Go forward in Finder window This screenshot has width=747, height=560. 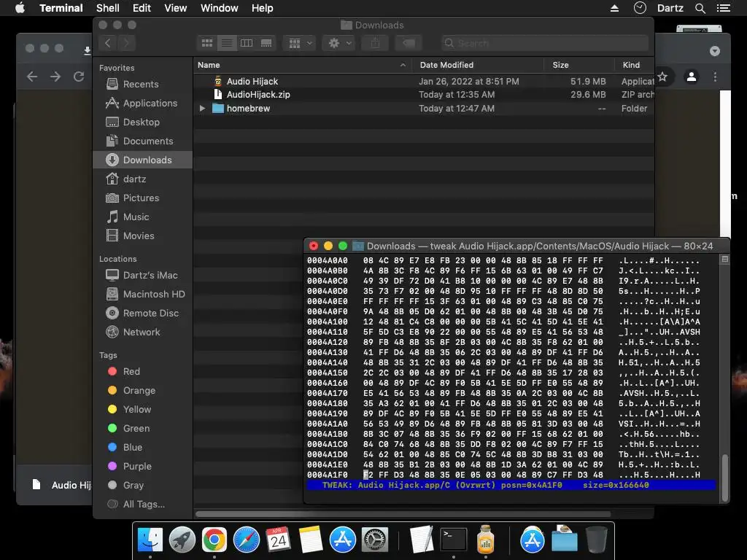point(126,43)
